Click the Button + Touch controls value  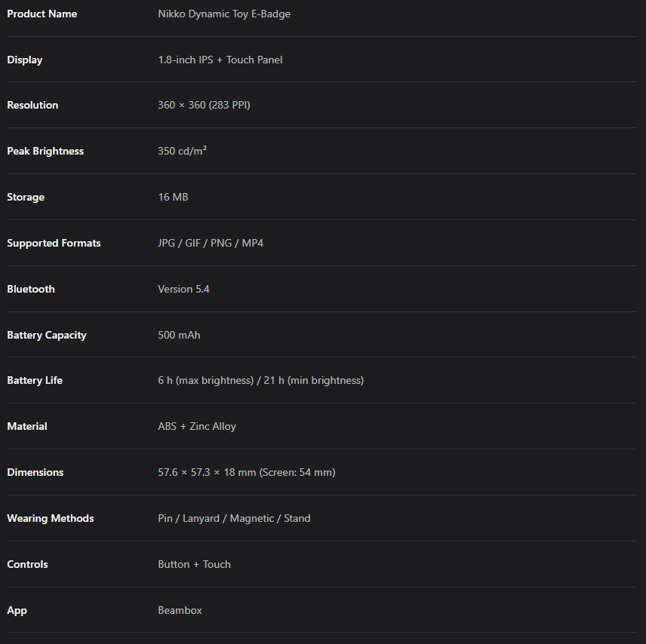(194, 564)
